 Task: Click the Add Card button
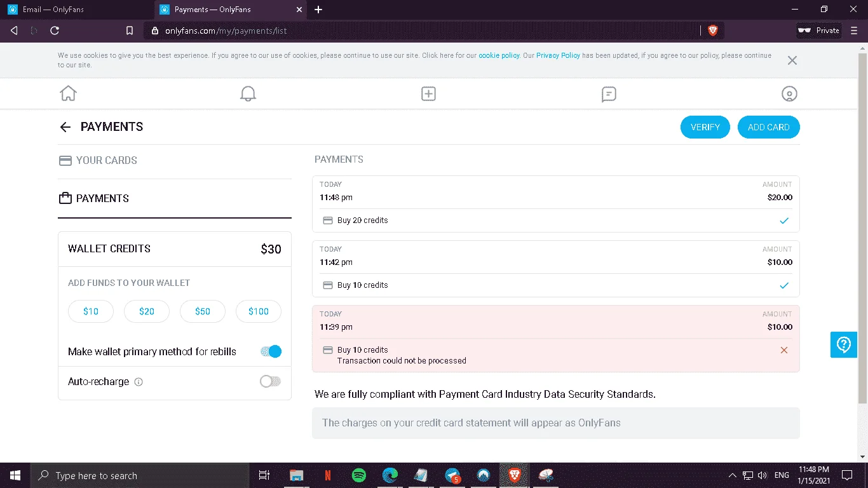tap(769, 127)
